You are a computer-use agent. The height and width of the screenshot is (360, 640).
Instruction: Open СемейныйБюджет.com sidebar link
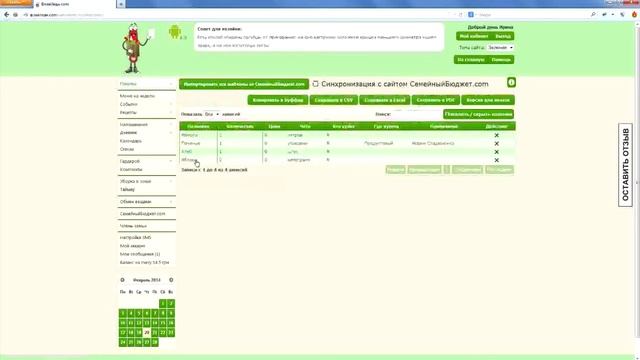click(142, 213)
